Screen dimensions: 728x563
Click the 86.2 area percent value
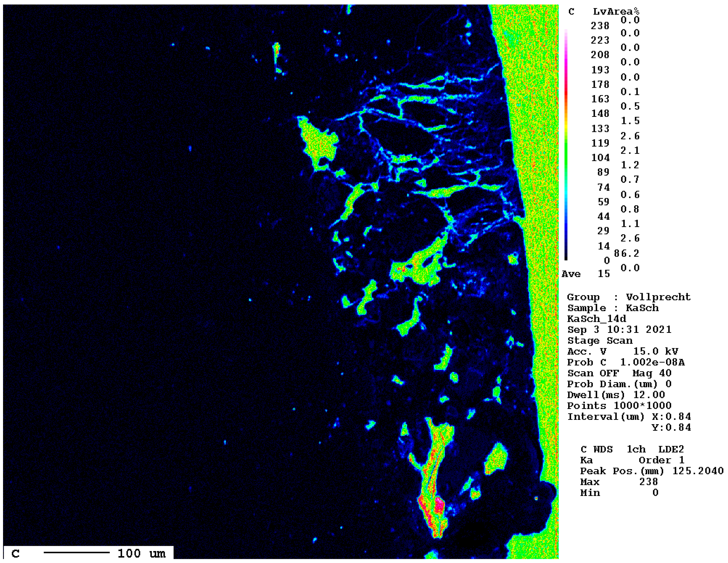(626, 253)
